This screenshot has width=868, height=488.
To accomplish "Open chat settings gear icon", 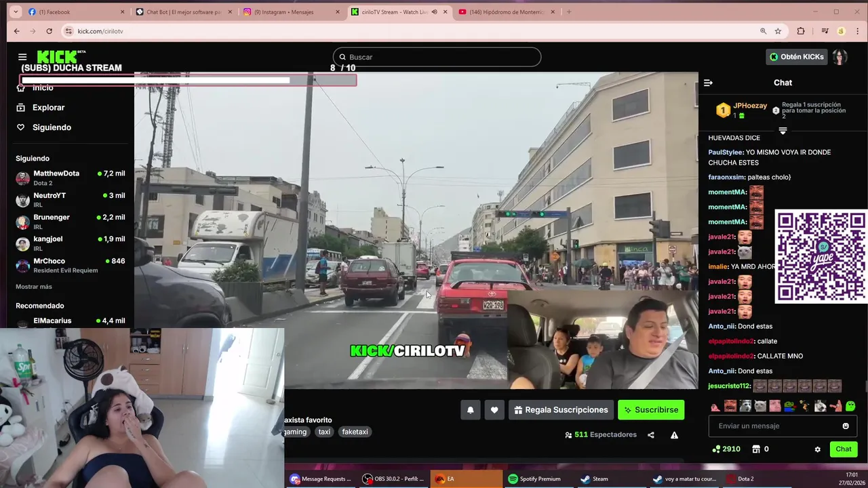I will point(817,449).
